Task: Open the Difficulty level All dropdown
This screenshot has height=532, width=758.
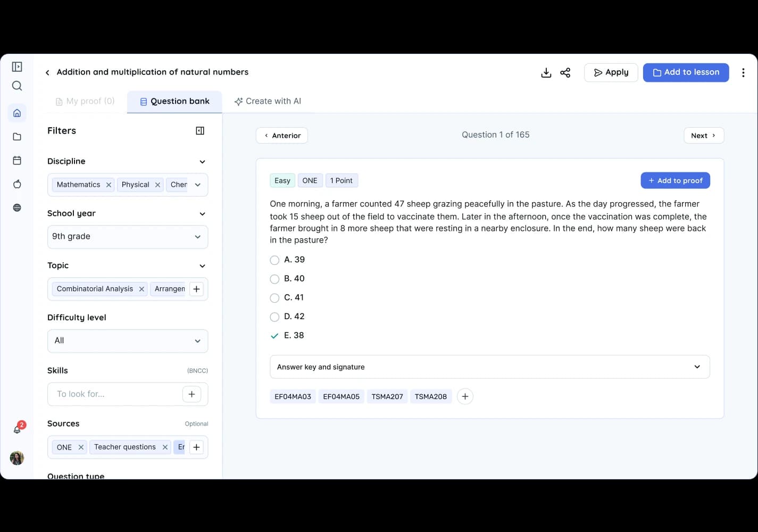Action: (x=128, y=341)
